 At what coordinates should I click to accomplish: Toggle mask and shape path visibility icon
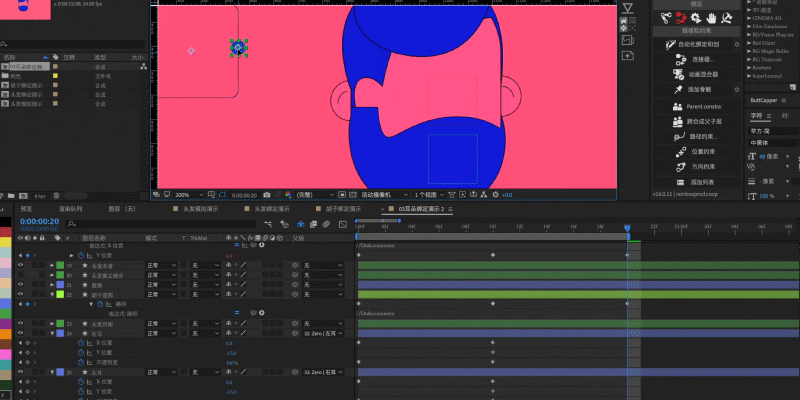[222, 195]
